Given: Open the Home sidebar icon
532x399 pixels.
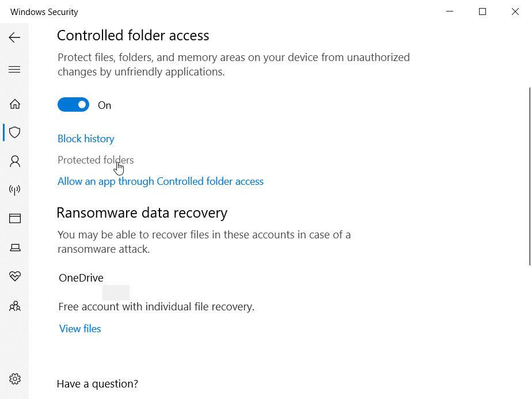Looking at the screenshot, I should point(15,104).
